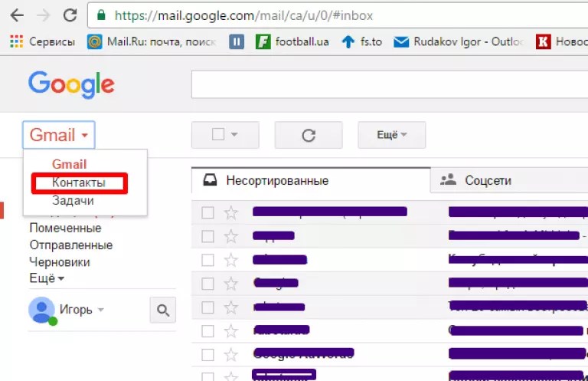The image size is (588, 381).
Task: Choose Gmail in the dropdown menu
Action: pyautogui.click(x=70, y=164)
